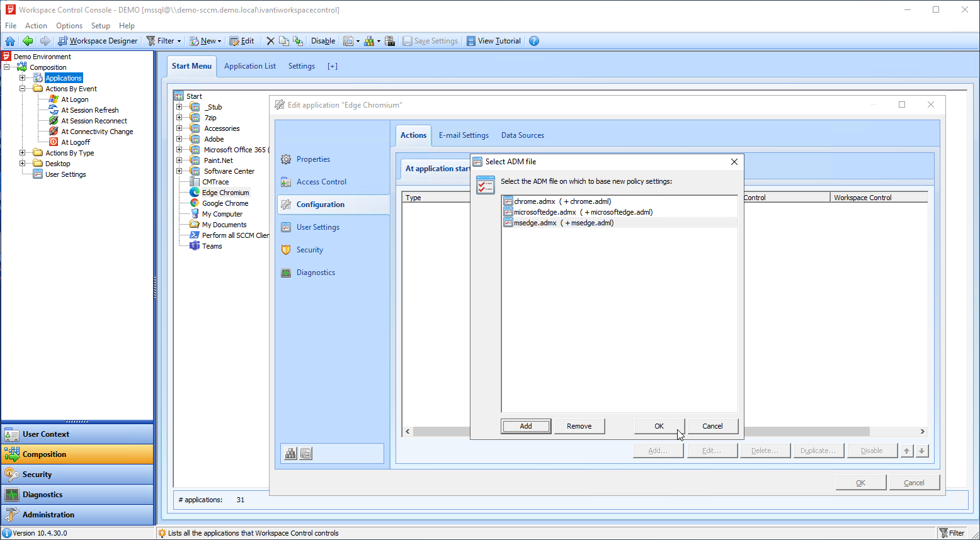Collapse the Actions By Event node

[x=23, y=89]
